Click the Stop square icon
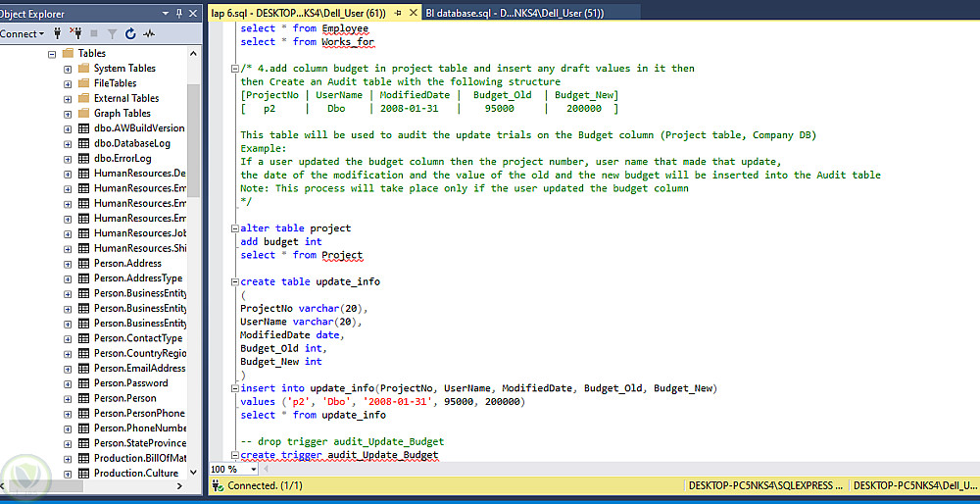 pyautogui.click(x=94, y=33)
